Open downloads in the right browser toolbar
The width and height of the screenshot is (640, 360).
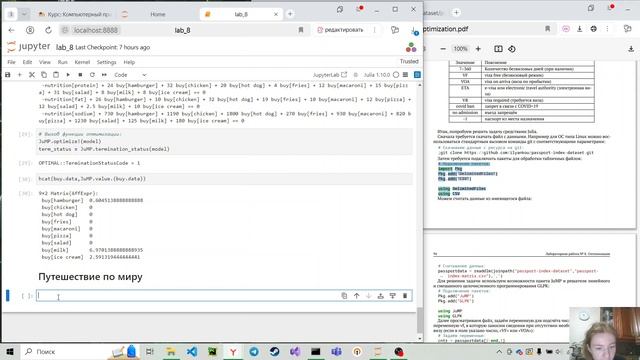pyautogui.click(x=579, y=29)
